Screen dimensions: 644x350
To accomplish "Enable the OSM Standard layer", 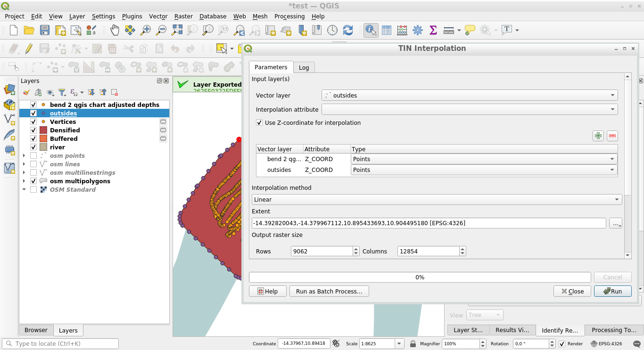I will pos(33,189).
